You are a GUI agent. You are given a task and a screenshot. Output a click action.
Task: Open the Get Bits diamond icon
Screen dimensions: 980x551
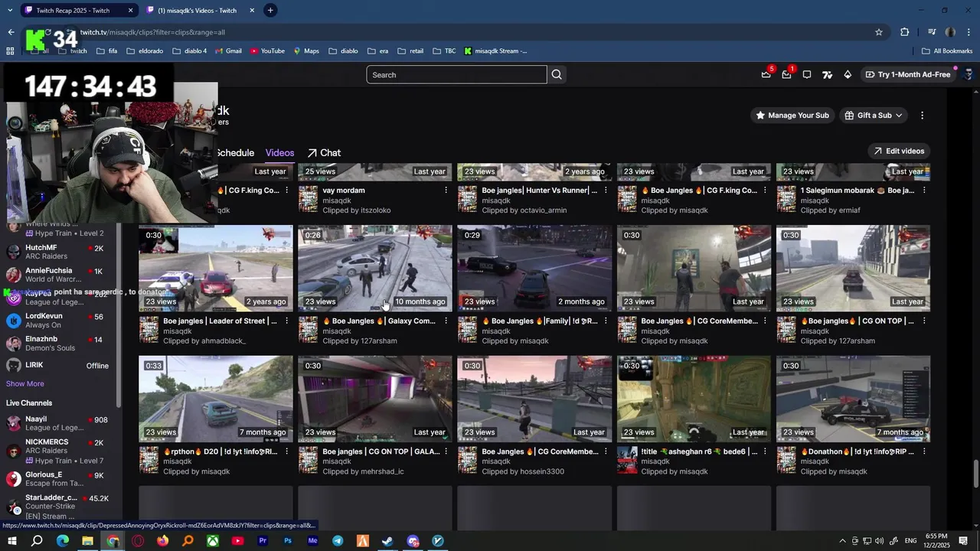coord(848,74)
